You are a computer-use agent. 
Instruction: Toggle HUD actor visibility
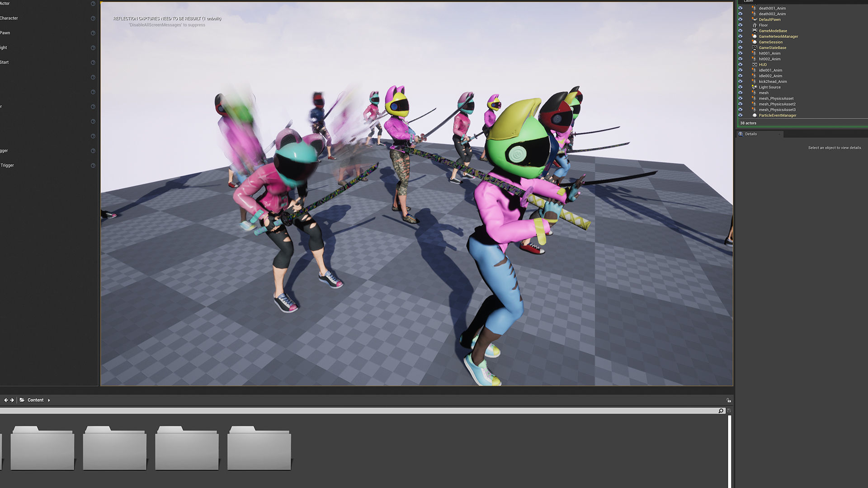click(x=740, y=65)
